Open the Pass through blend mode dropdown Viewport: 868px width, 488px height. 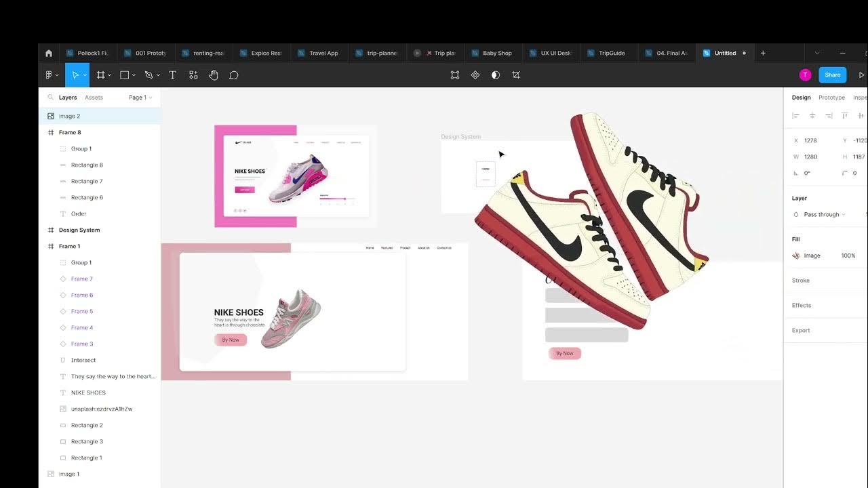[x=825, y=215]
